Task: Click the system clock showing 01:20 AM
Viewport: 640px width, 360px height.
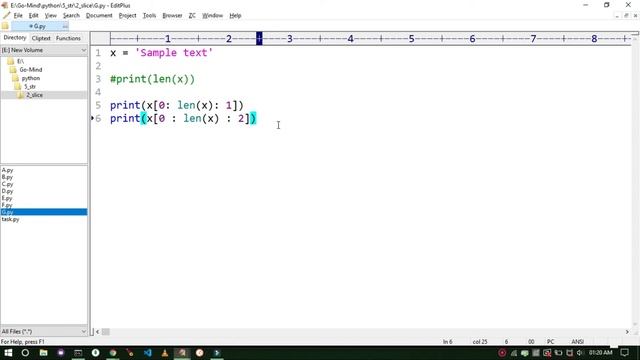Action: (600, 352)
